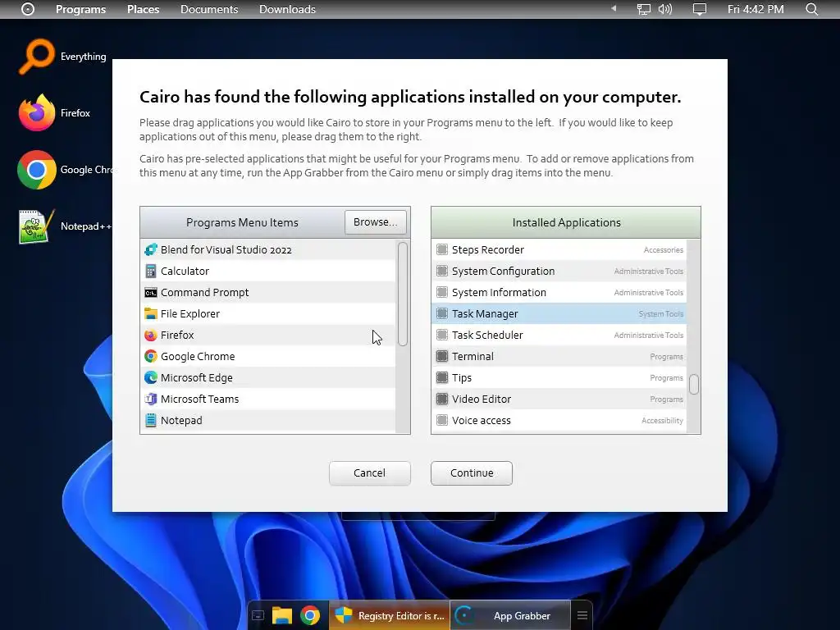Open the Notepad++ desktop shortcut
840x630 pixels.
pos(65,226)
